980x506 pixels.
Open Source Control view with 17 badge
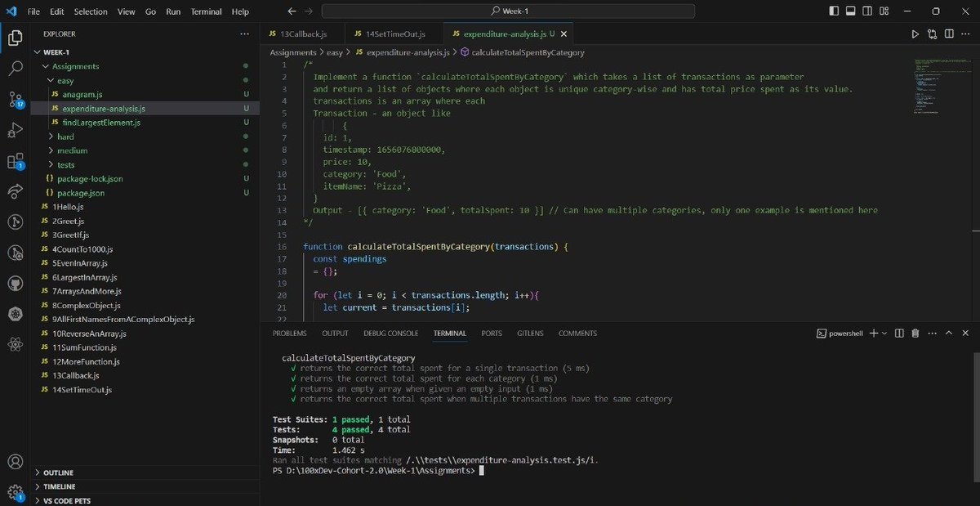(15, 100)
